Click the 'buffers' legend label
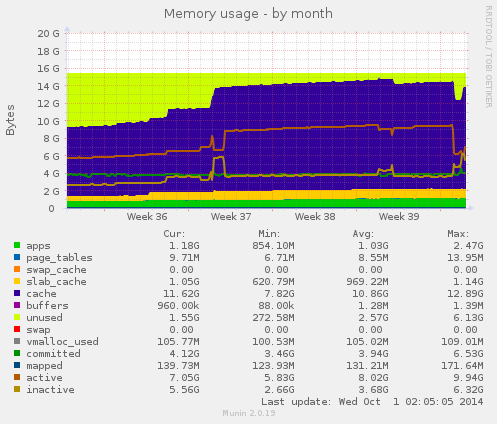Screen dimensions: 497x424 (47, 306)
